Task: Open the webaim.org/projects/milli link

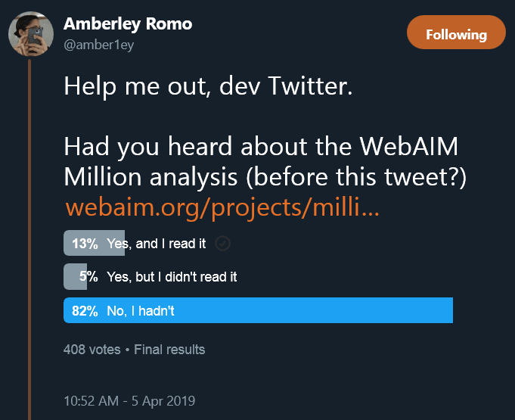Action: click(x=222, y=207)
